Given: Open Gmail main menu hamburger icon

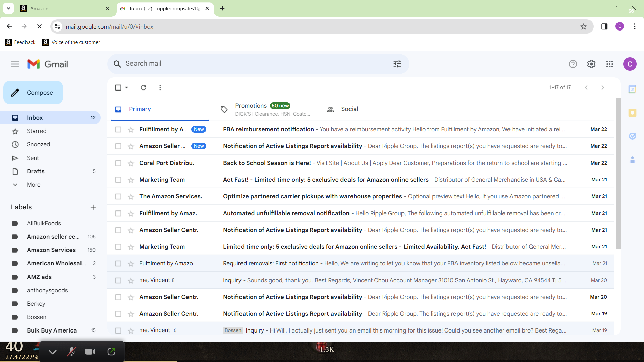Looking at the screenshot, I should tap(15, 64).
